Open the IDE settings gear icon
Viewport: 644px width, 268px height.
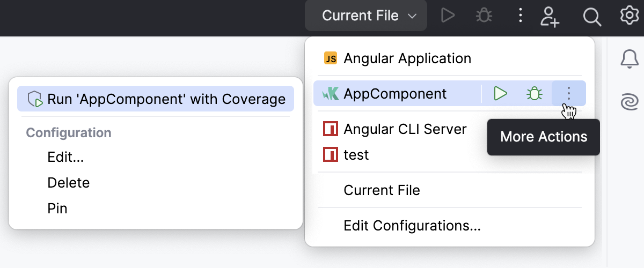click(628, 16)
